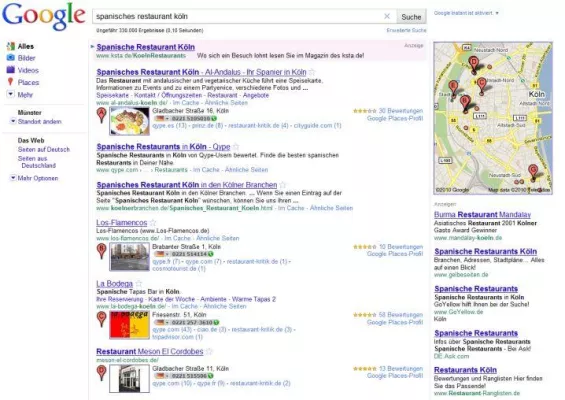Star the Qype Spanische Restaurants result

tap(236, 147)
